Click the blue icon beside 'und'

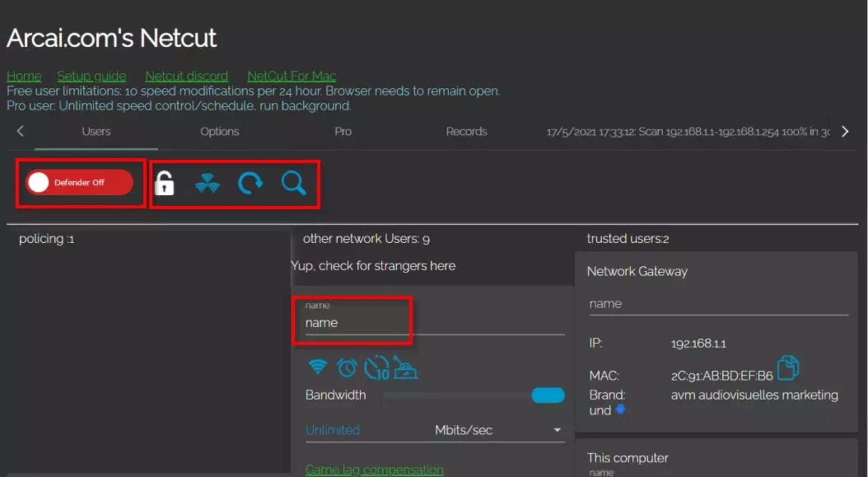(621, 409)
